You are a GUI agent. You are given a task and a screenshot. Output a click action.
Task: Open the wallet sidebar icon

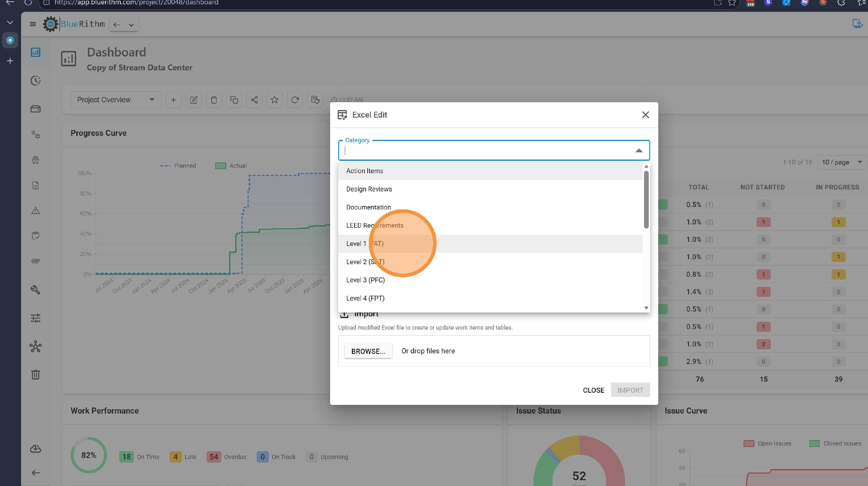pyautogui.click(x=35, y=109)
